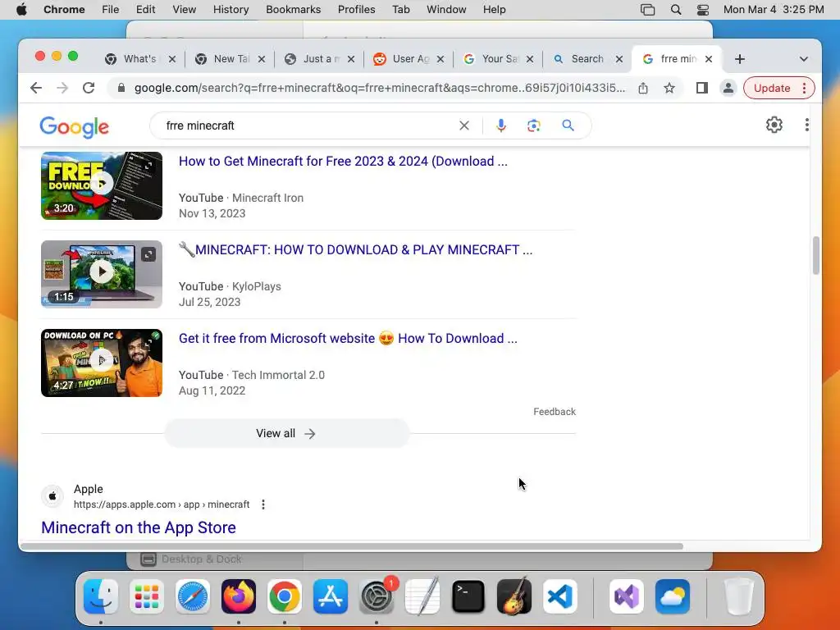Click the vertical page scrollbar thumb

[816, 255]
